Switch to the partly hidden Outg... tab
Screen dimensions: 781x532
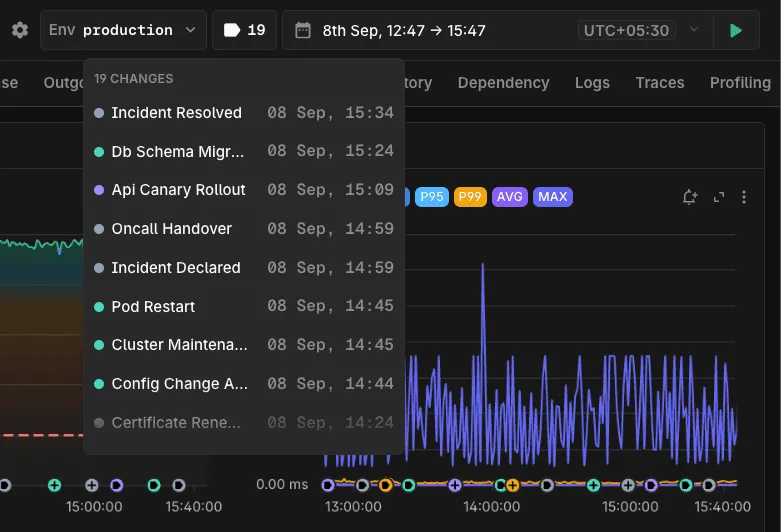pos(63,83)
